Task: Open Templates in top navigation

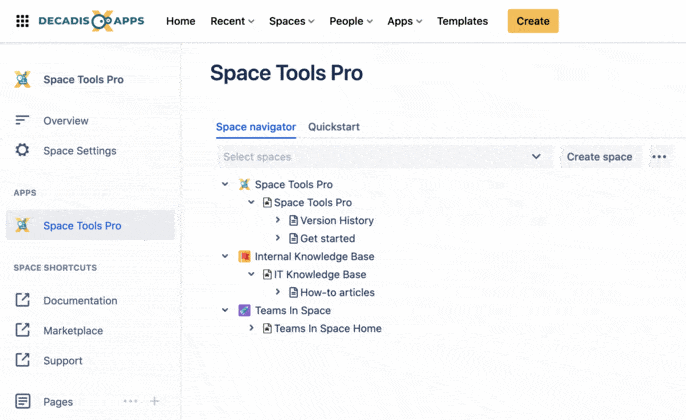Action: 462,21
